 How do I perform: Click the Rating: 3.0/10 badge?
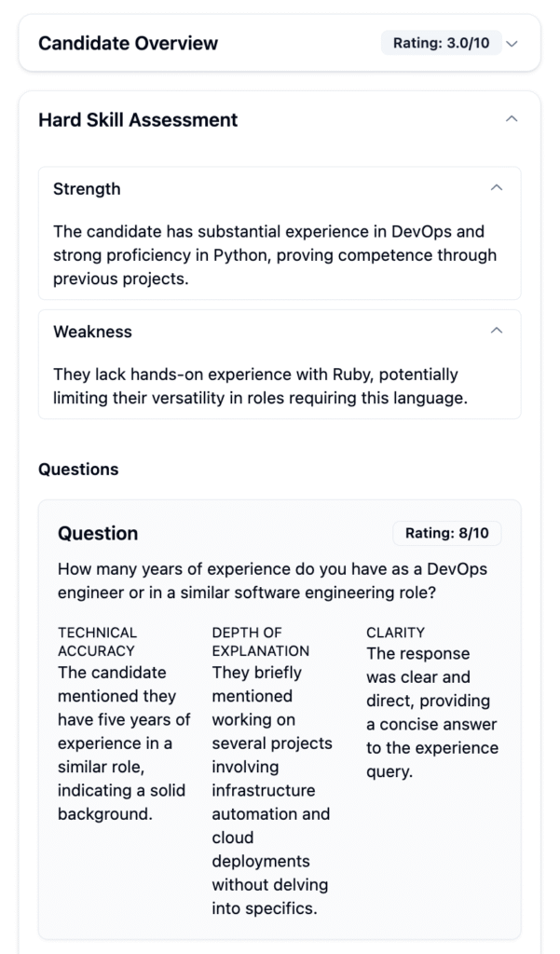[442, 43]
